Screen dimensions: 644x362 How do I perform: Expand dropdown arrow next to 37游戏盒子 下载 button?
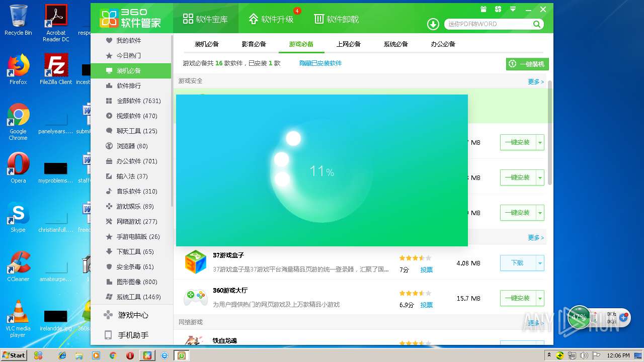pyautogui.click(x=540, y=263)
